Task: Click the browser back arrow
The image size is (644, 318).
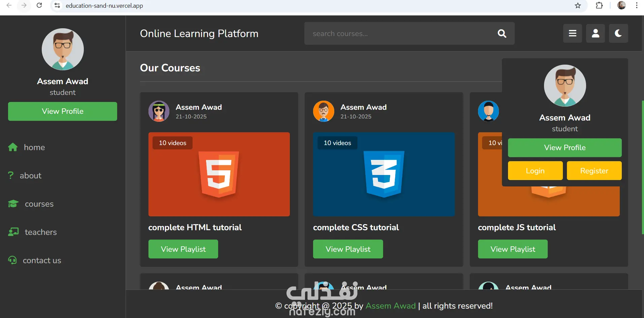Action: (x=9, y=5)
